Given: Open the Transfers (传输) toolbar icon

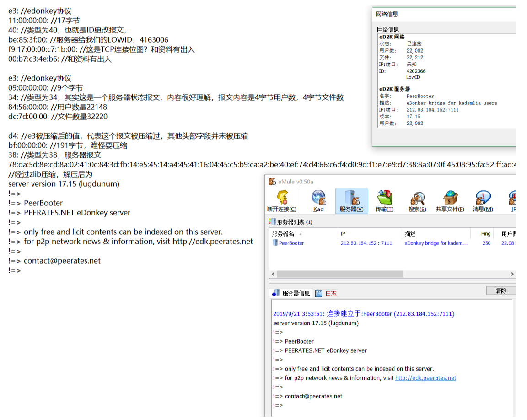Looking at the screenshot, I should pos(384,201).
